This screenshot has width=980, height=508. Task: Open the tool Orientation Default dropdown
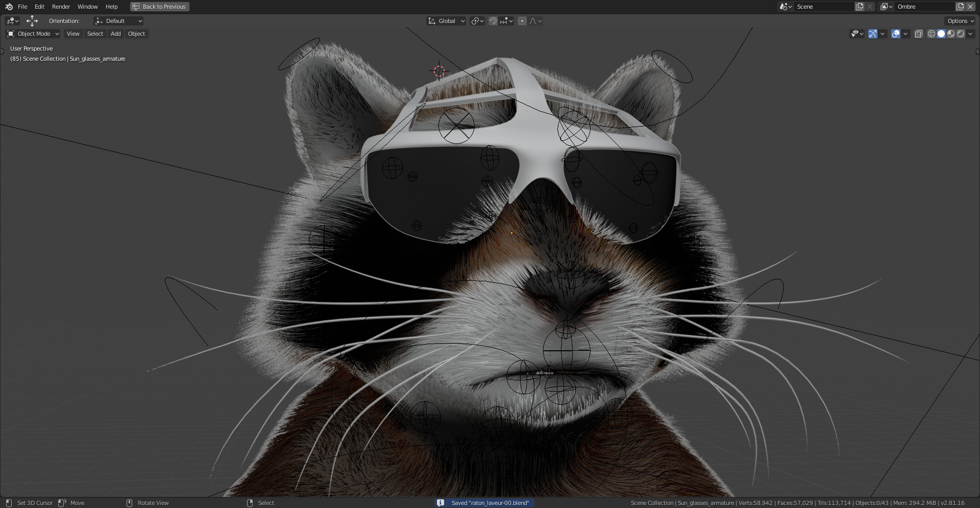(118, 21)
